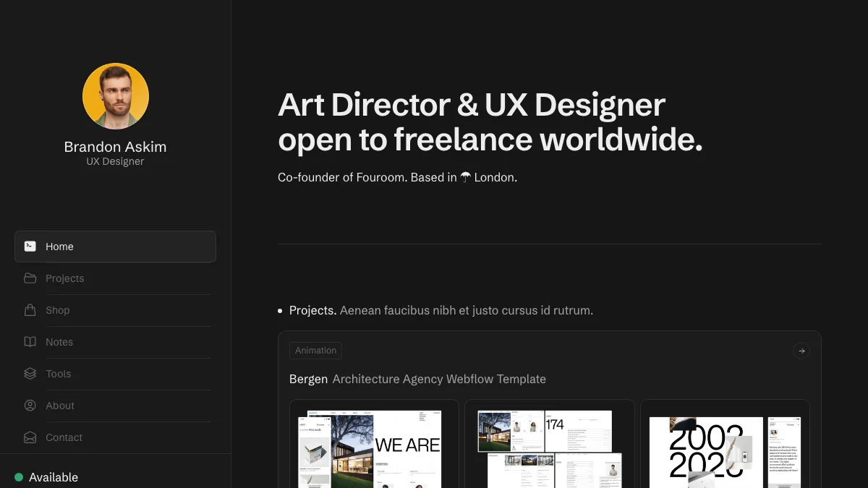Open the Bergen thumbnail showing '174'

550,444
